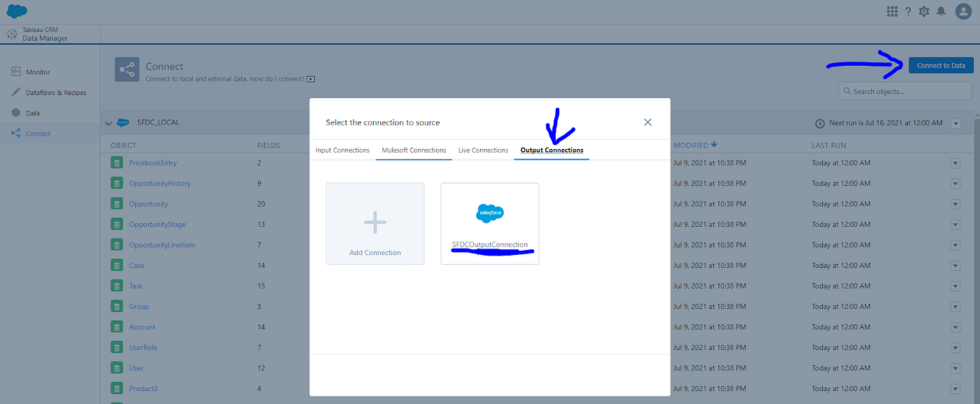Click the Add Connection tile
Screen dimensions: 980x404
[x=374, y=223]
